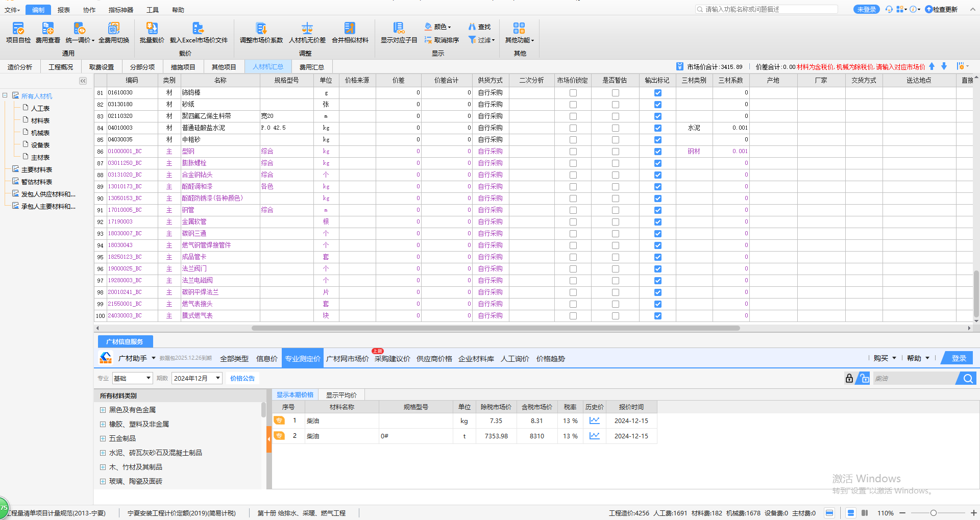Open the 指标神器 menu

121,10
